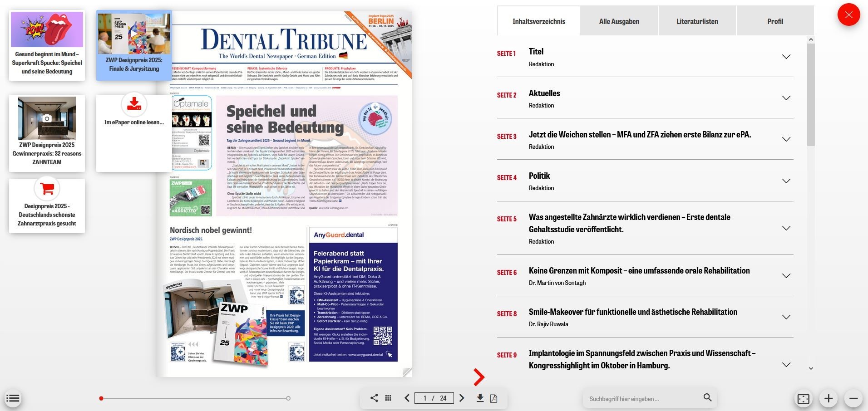
Task: Click author 'Dr. Martin von Sontagh'
Action: coord(557,283)
